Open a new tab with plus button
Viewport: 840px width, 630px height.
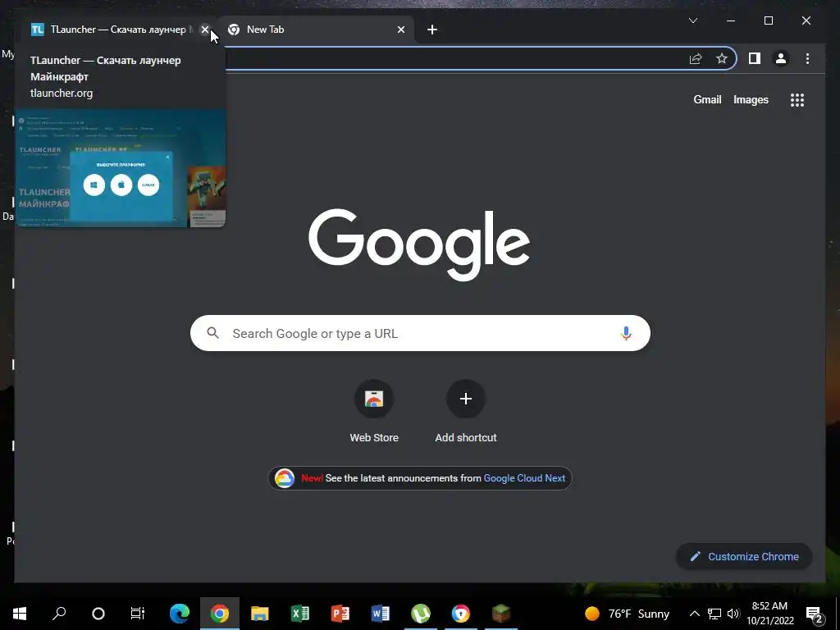click(x=432, y=30)
